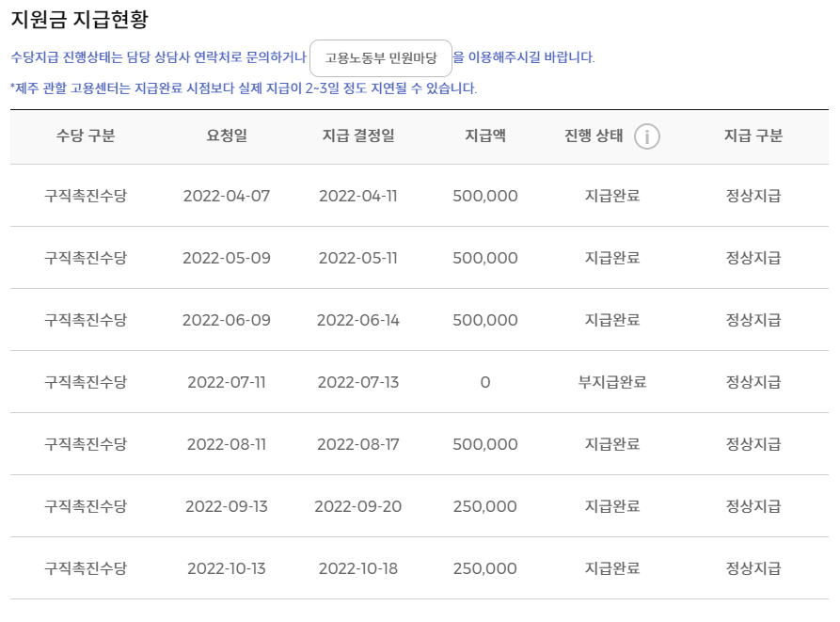Click the 요청일 column header
This screenshot has height=622, width=840.
pyautogui.click(x=229, y=136)
